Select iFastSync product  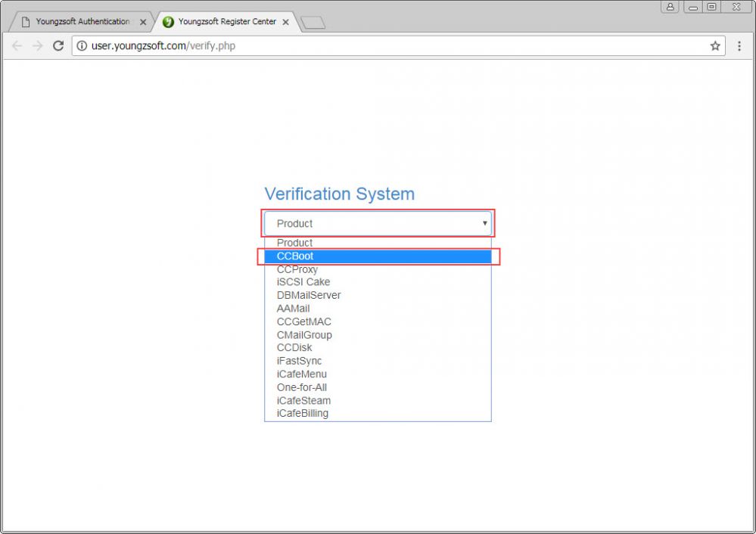pos(378,361)
